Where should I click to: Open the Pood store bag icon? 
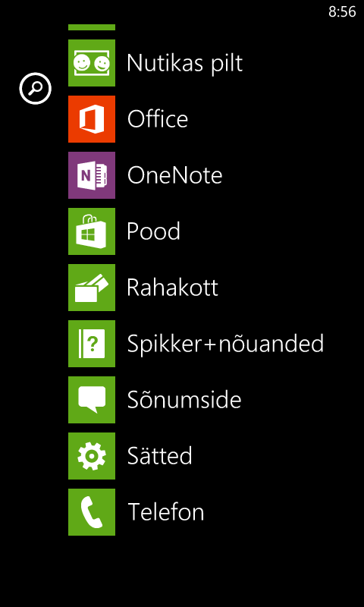tap(92, 231)
